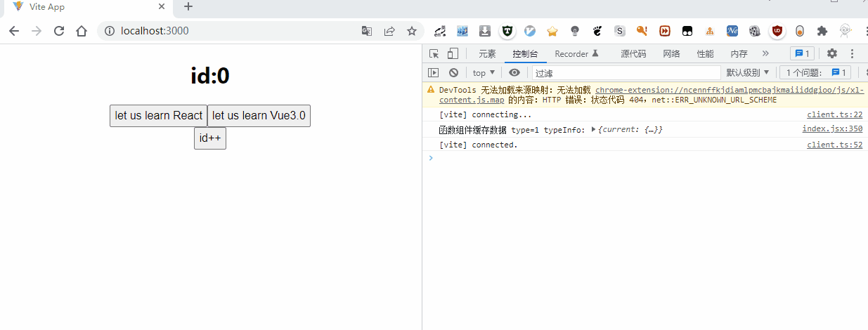Show more DevTools tabs with the chevron
This screenshot has height=330, width=868.
click(765, 53)
